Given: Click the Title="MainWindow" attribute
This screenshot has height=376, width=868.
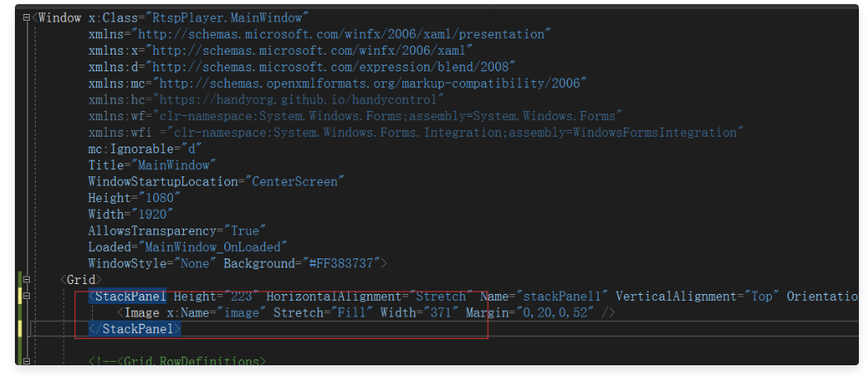Looking at the screenshot, I should [152, 165].
